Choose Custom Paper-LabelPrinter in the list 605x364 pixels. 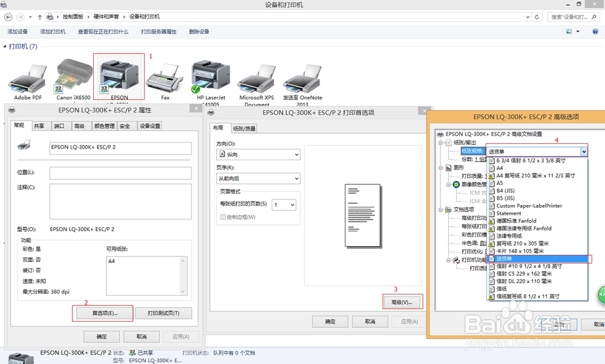pyautogui.click(x=537, y=206)
